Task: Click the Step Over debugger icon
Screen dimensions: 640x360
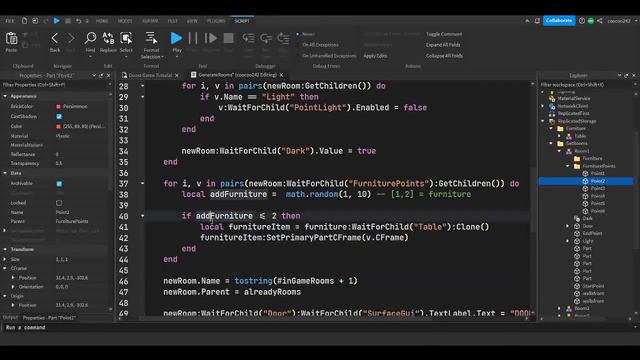Action: pyautogui.click(x=266, y=38)
